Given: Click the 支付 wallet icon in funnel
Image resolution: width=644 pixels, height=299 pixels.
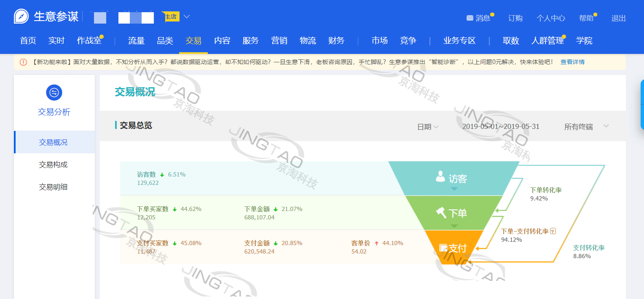Looking at the screenshot, I should [x=443, y=248].
